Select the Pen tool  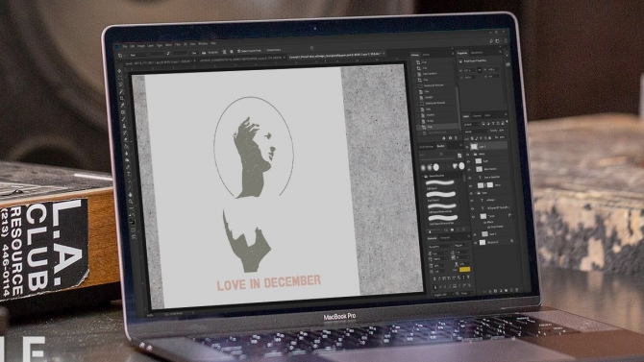pyautogui.click(x=128, y=167)
